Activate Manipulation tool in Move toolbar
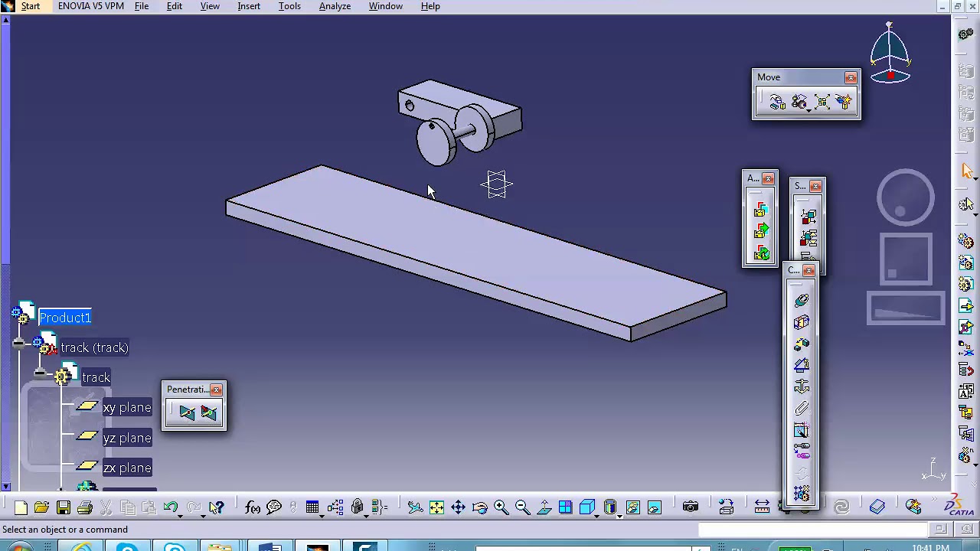This screenshot has height=551, width=980. (x=777, y=102)
